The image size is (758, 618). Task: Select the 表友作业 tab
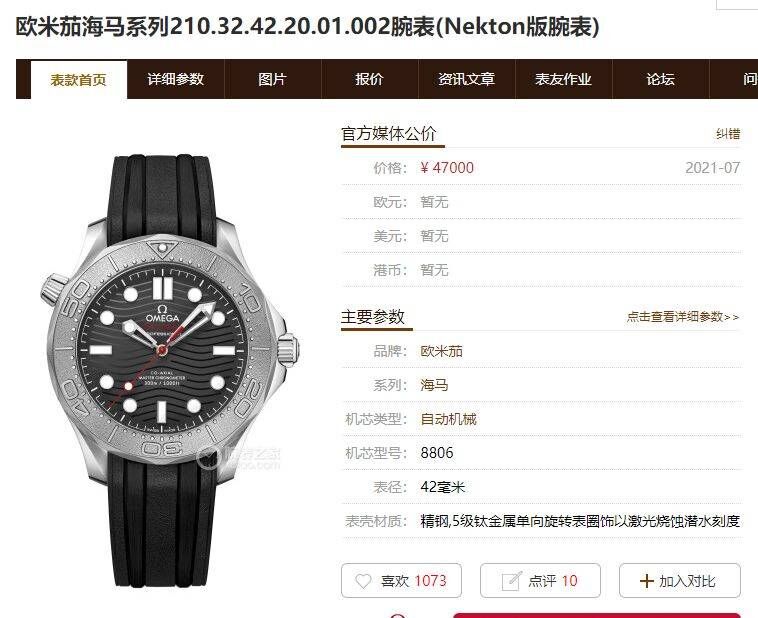(x=564, y=79)
